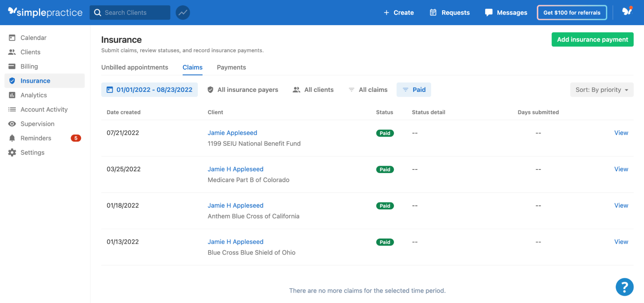Click the Days submitted column header
644x303 pixels.
tap(538, 112)
